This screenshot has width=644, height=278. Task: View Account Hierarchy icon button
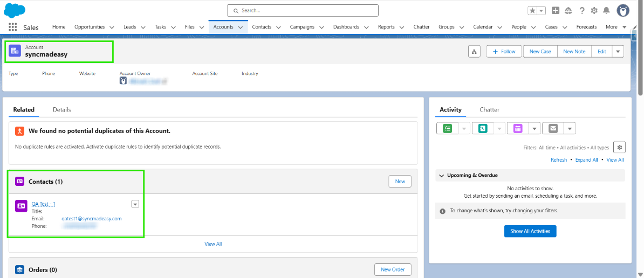[474, 52]
